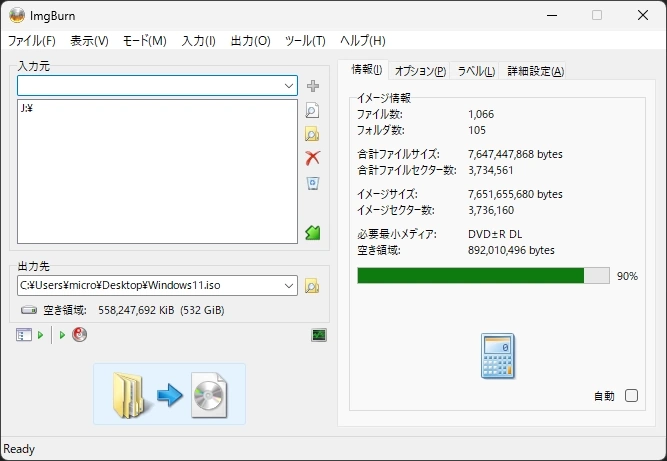The height and width of the screenshot is (461, 667).
Task: Click the hard drive icon beside 空き領域
Action: 29,310
